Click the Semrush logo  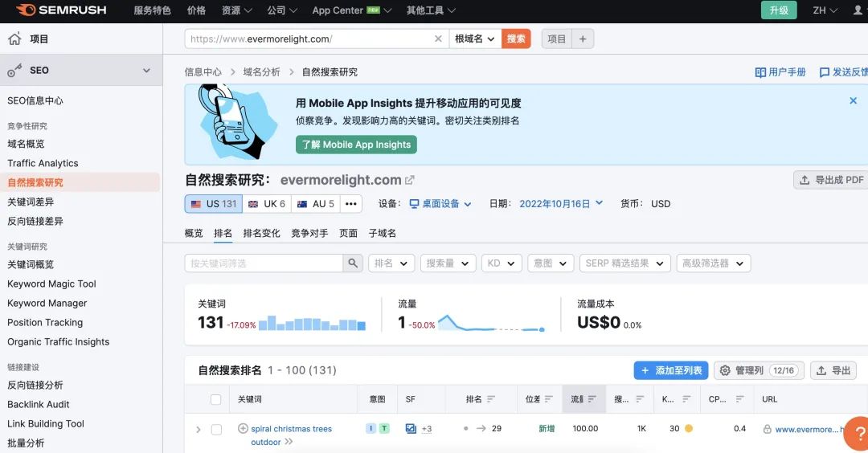click(61, 10)
